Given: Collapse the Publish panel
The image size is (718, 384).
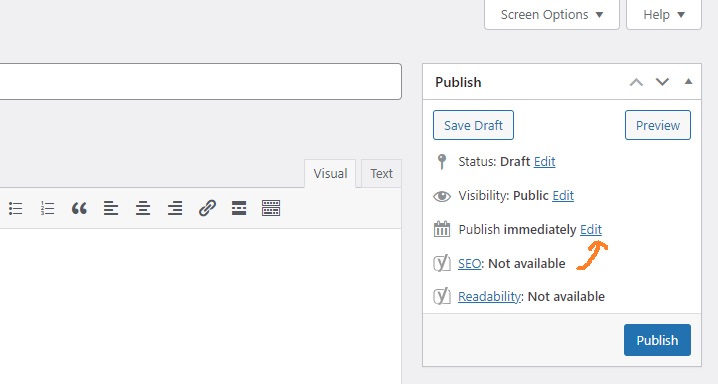Looking at the screenshot, I should coord(688,81).
